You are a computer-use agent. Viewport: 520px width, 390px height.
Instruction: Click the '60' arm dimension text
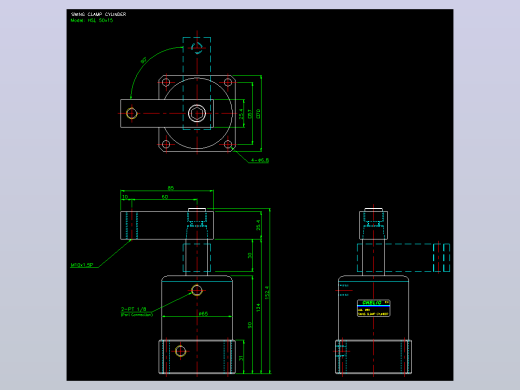(165, 197)
